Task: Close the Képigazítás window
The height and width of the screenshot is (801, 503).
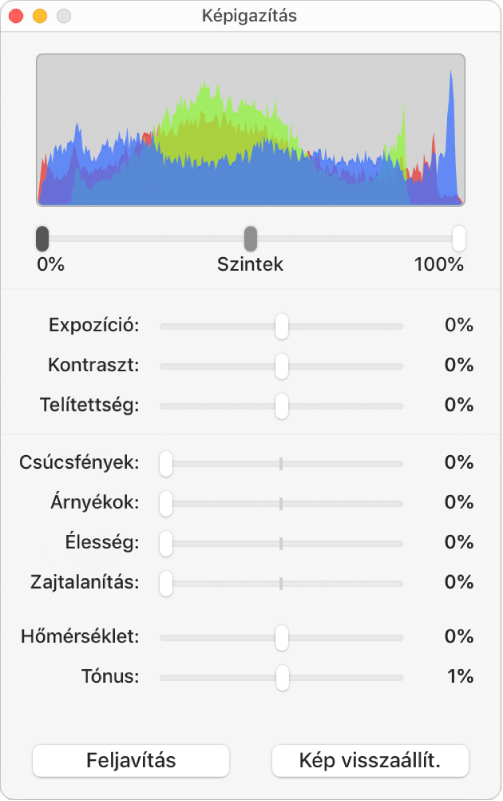Action: [16, 16]
